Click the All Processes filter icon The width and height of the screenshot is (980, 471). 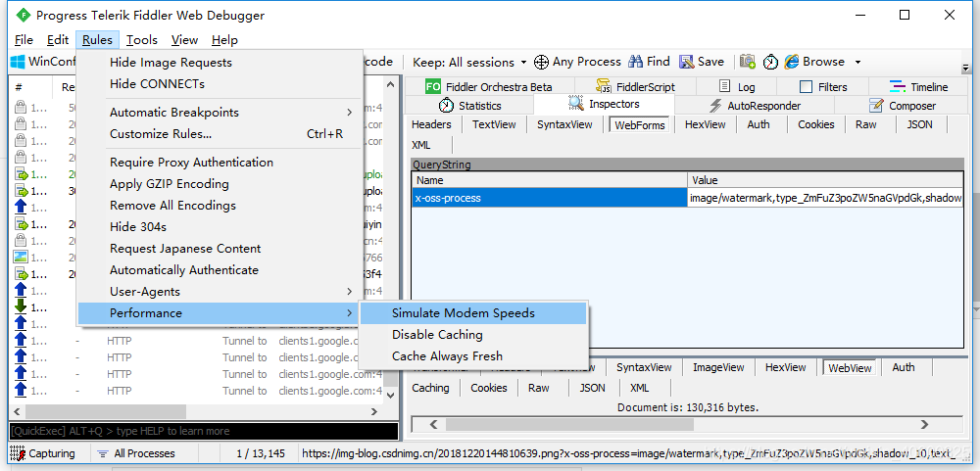[x=103, y=453]
